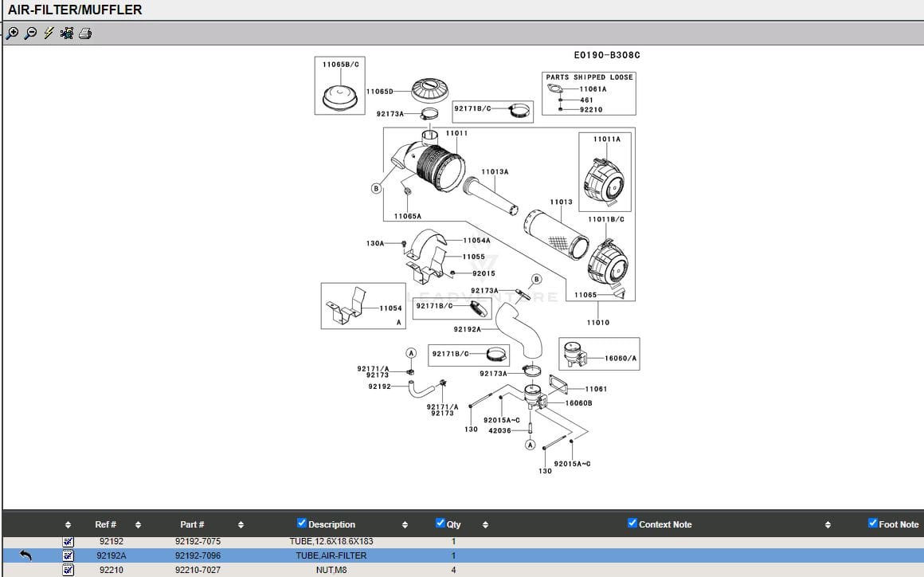Open the note icon for Ref 92210
Screen dimensions: 924x577
(68, 570)
